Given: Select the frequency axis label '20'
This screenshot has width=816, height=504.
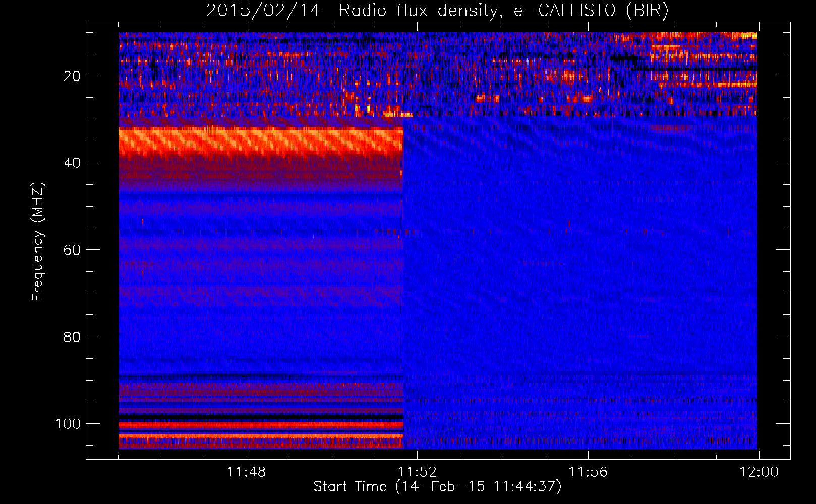Looking at the screenshot, I should pyautogui.click(x=72, y=76).
